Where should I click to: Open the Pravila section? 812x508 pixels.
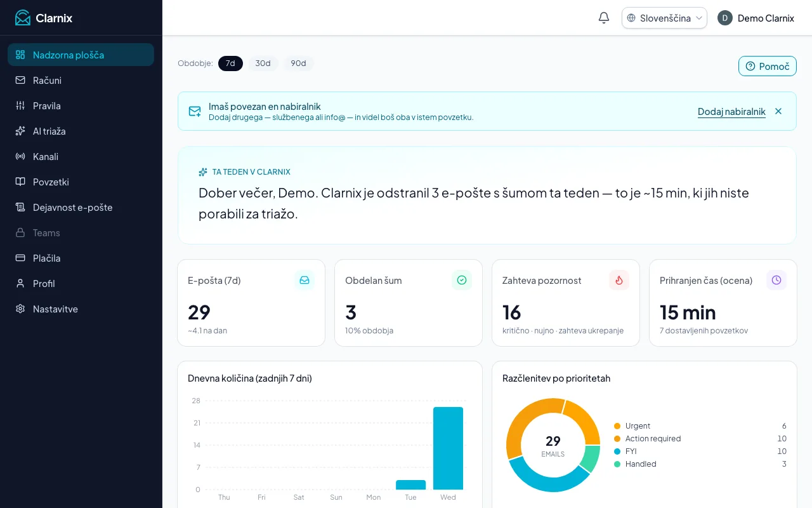[x=81, y=105]
